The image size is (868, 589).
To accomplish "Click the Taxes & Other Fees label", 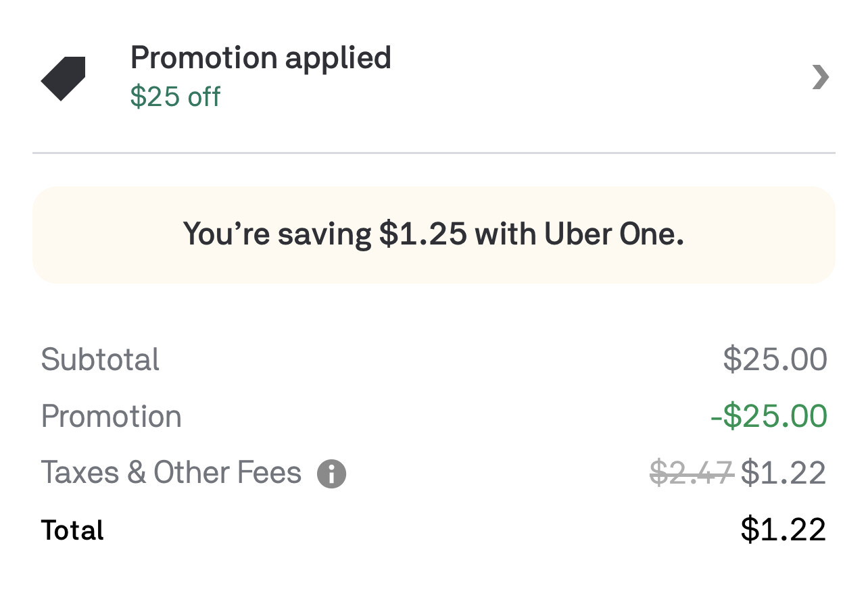I will coord(171,472).
